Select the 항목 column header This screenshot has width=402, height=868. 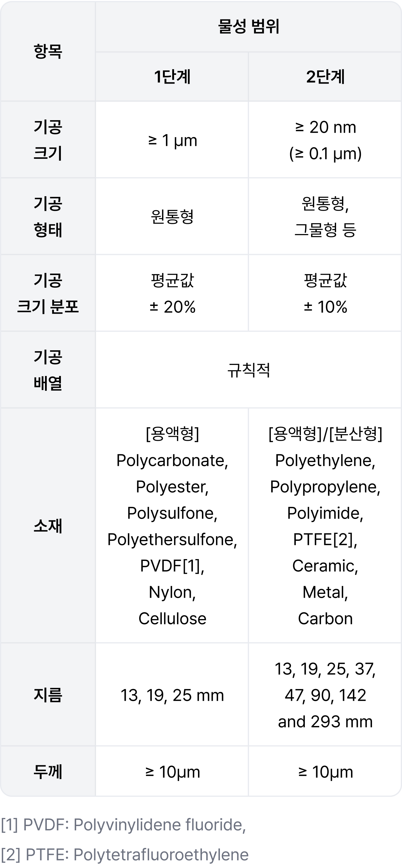(x=48, y=51)
